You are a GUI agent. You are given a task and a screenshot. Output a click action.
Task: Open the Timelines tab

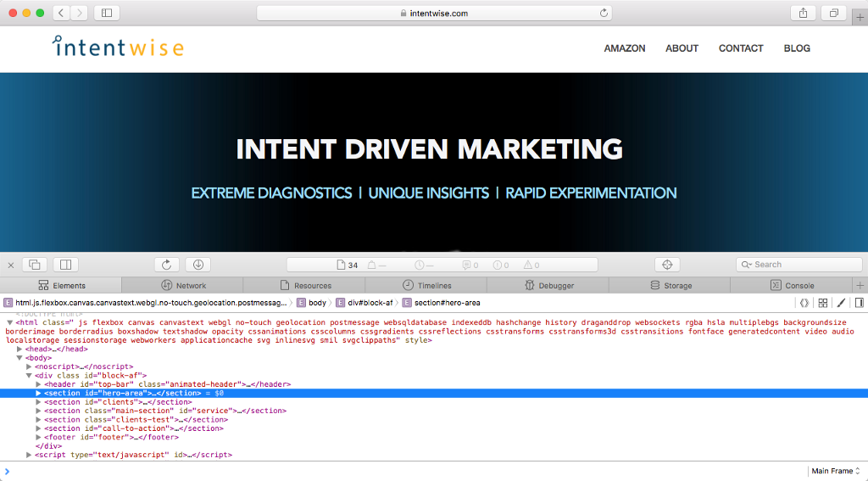pyautogui.click(x=426, y=285)
